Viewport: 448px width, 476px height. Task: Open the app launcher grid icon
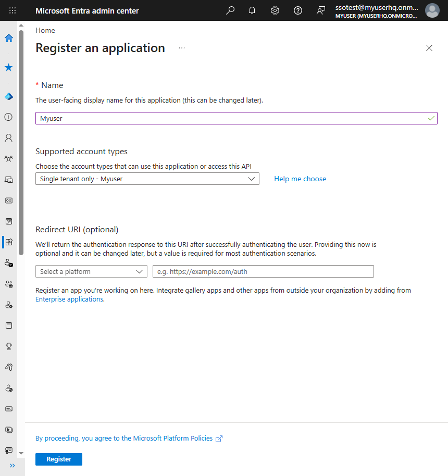point(13,10)
